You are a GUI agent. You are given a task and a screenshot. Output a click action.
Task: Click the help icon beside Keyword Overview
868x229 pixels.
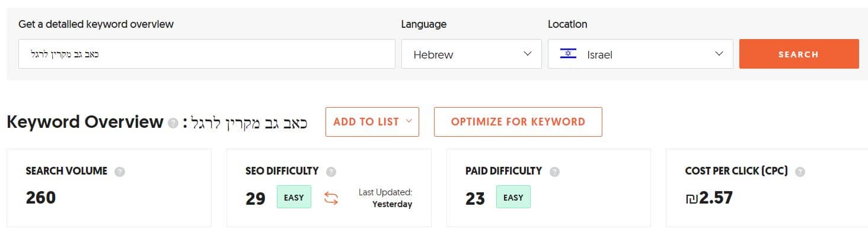point(173,123)
